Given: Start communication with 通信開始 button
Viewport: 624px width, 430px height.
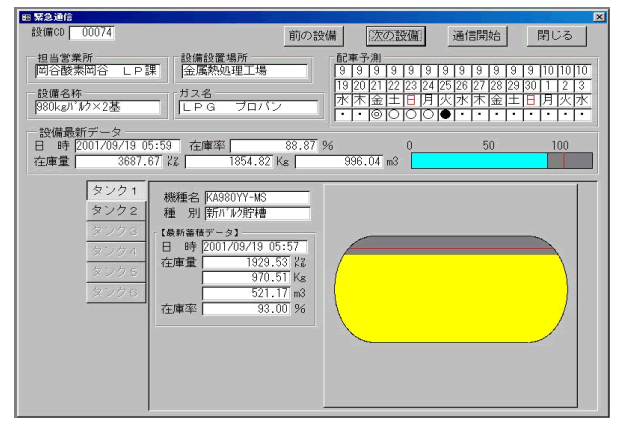Looking at the screenshot, I should click(477, 36).
